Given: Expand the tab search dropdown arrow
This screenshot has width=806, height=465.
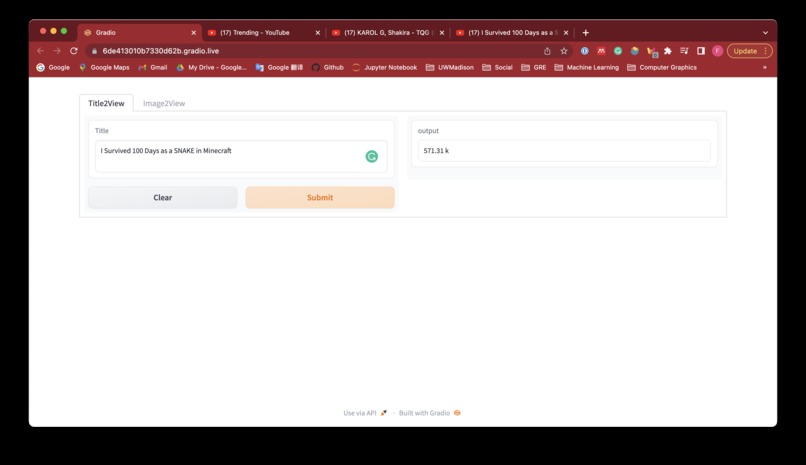Looking at the screenshot, I should pos(765,32).
